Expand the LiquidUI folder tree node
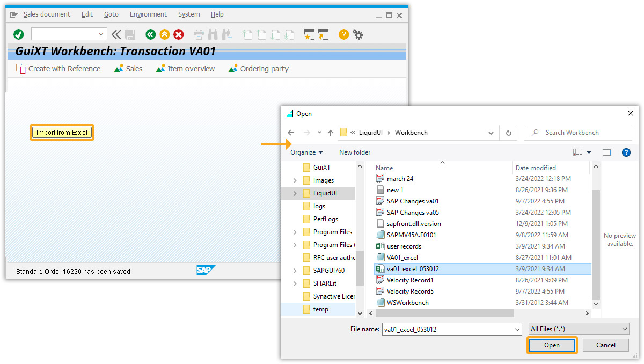 coord(295,193)
